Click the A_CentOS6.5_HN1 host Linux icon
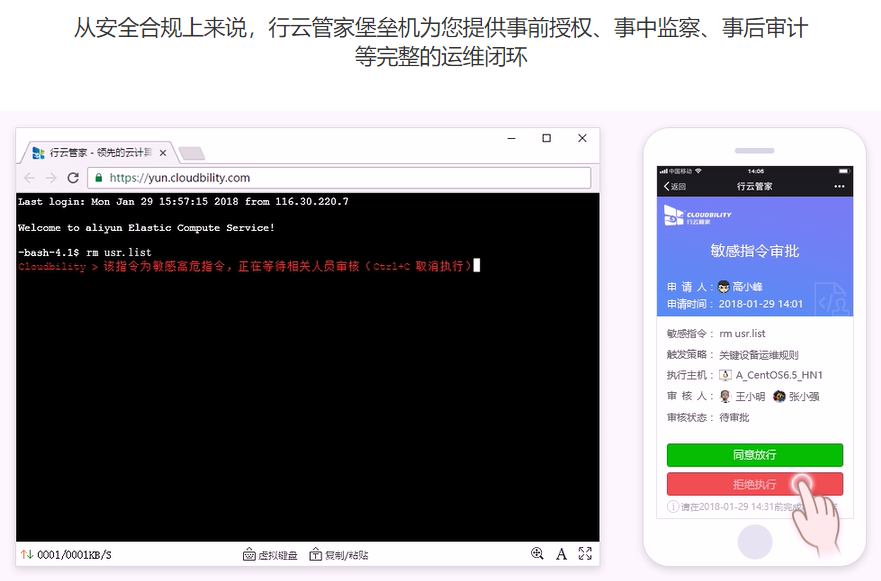The height and width of the screenshot is (581, 881). [x=725, y=375]
